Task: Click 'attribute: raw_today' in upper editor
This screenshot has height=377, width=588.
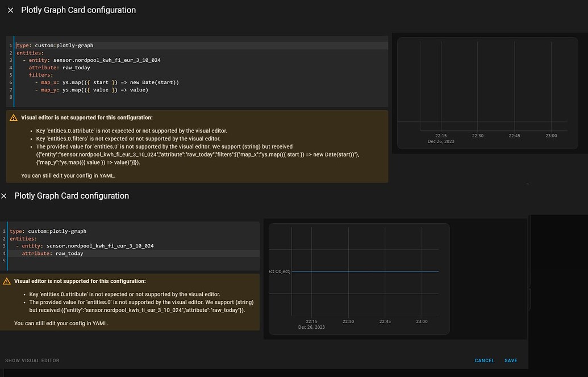Action: 59,68
